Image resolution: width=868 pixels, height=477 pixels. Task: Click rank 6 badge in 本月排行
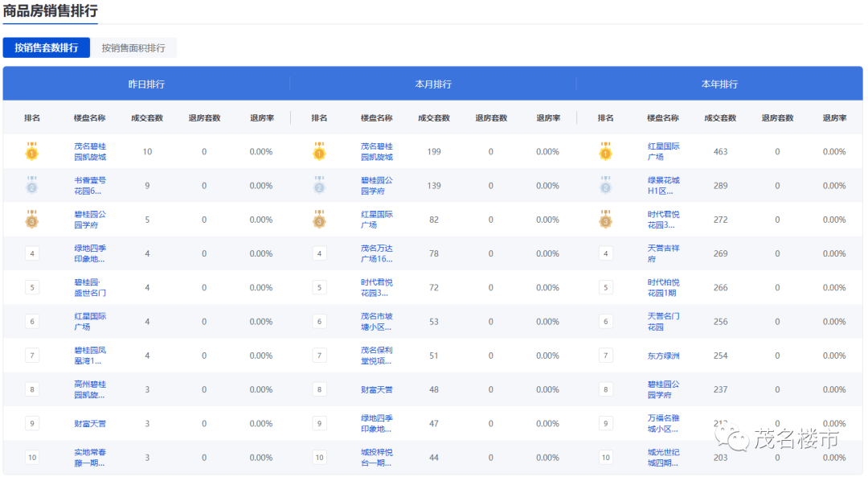click(x=319, y=321)
